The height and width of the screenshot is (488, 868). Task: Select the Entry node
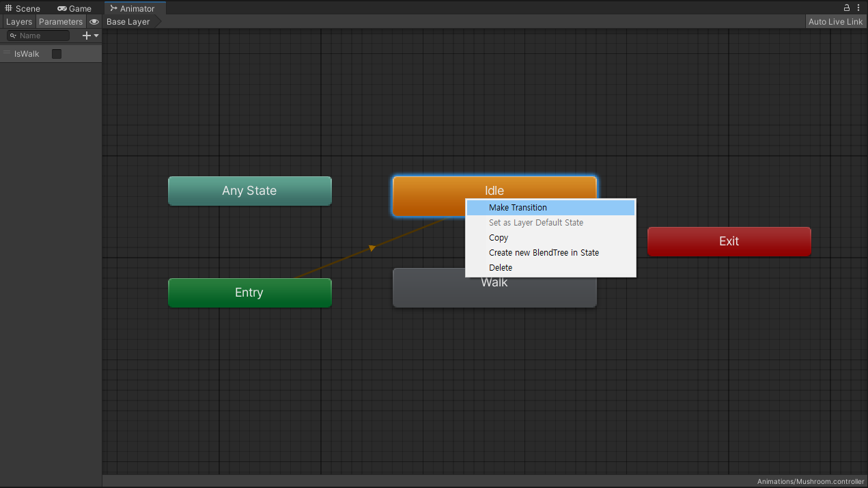coord(249,293)
